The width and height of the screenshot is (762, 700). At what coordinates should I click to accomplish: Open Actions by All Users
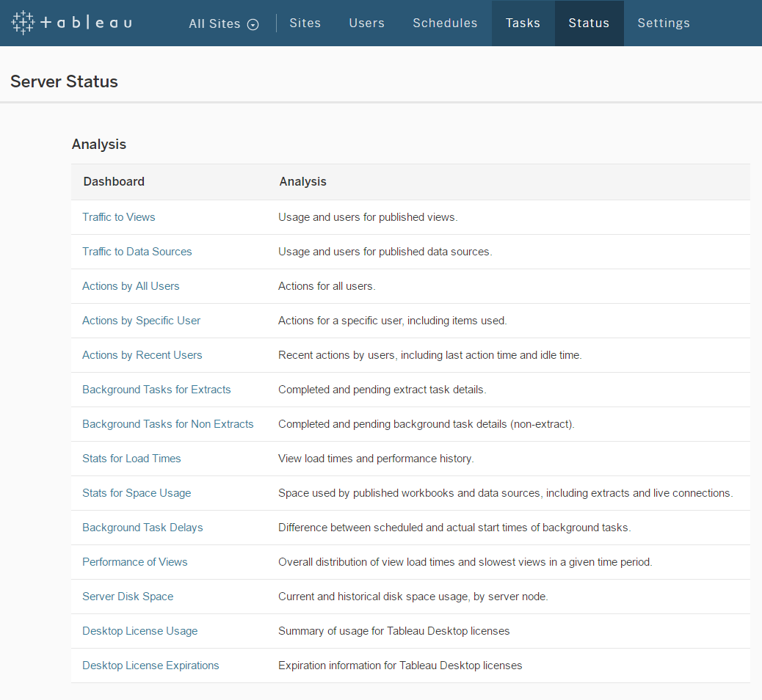(x=131, y=285)
